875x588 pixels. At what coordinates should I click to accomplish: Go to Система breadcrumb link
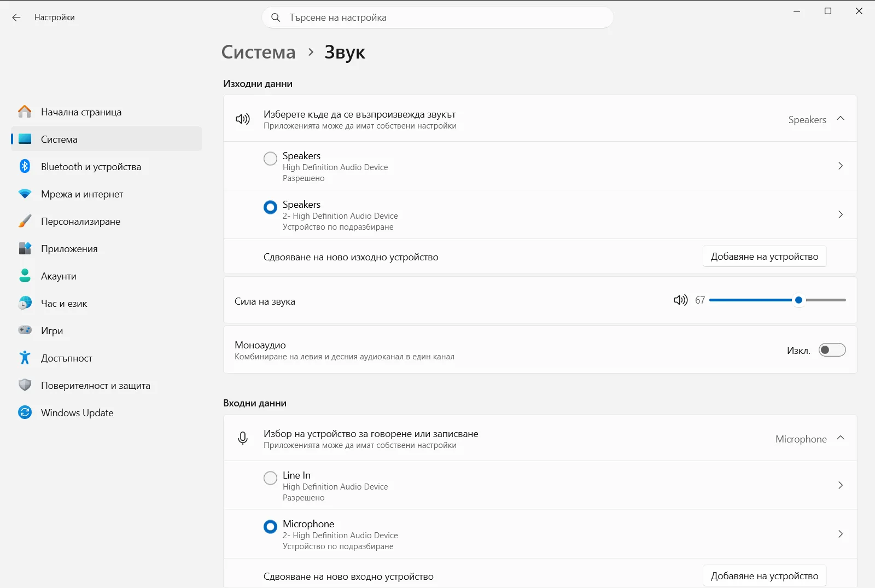pyautogui.click(x=258, y=52)
